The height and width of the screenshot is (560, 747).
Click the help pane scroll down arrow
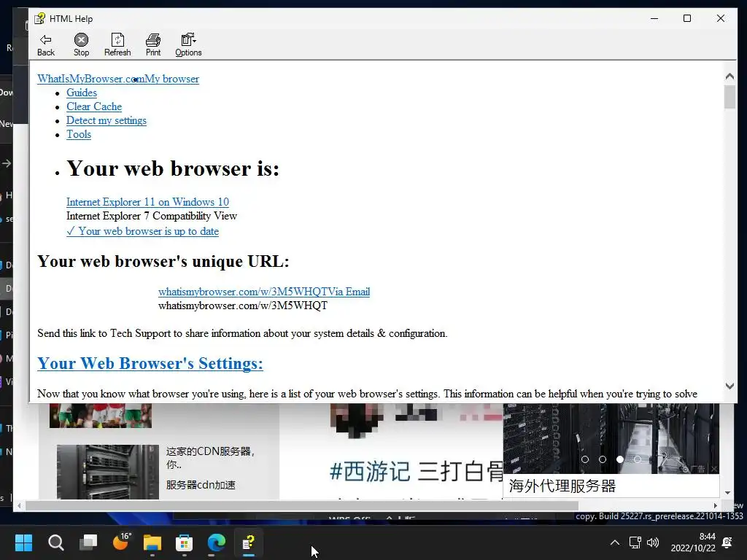(x=729, y=386)
